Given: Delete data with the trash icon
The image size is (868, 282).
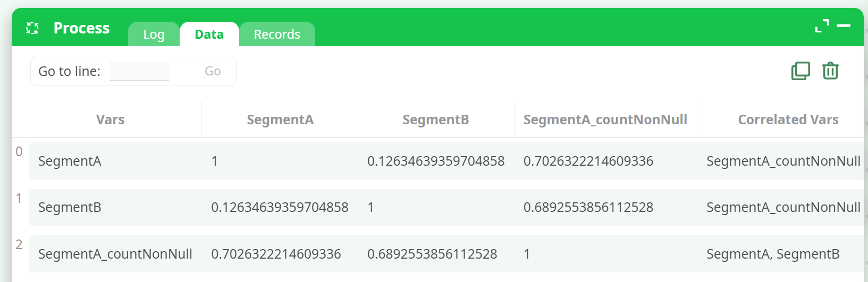Looking at the screenshot, I should pos(830,71).
